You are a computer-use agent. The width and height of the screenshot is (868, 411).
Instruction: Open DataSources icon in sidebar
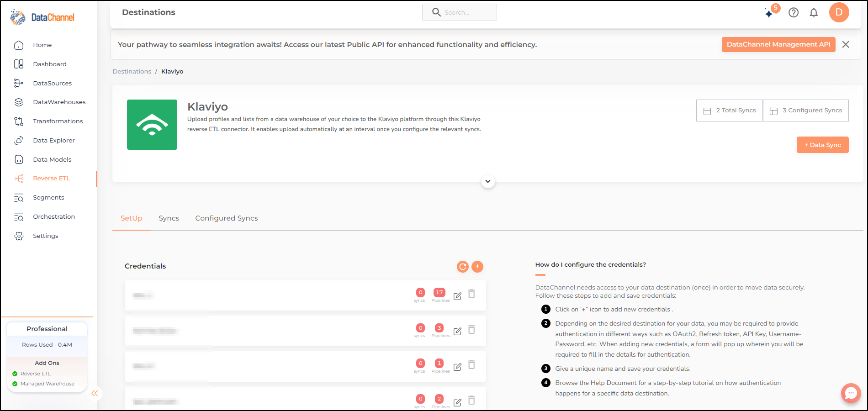click(19, 83)
